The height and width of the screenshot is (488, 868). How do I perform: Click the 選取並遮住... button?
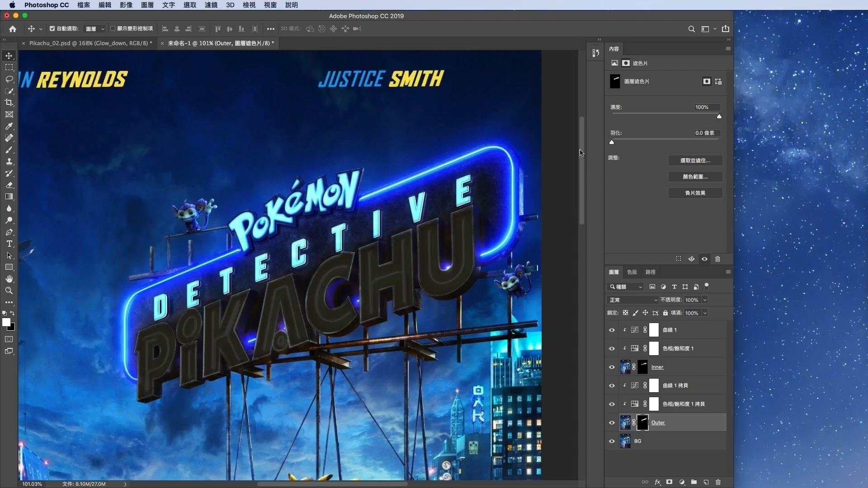695,160
